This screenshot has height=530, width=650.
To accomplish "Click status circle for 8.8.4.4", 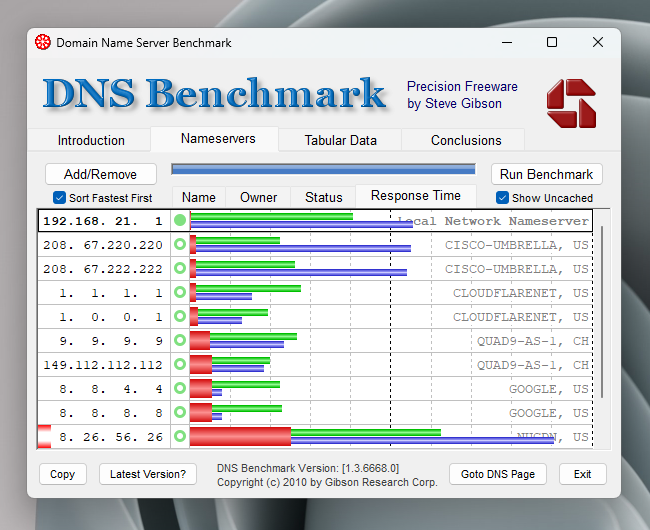I will coord(180,388).
